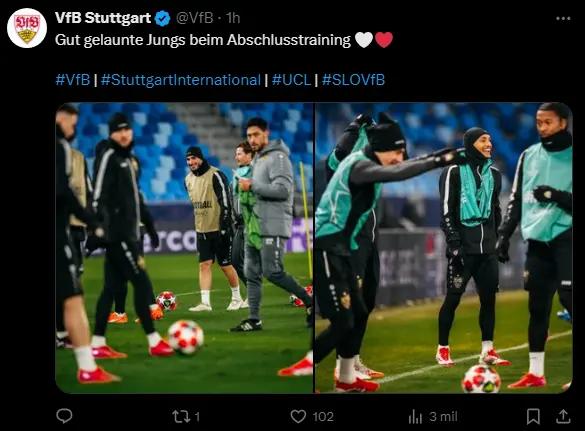Image resolution: width=585 pixels, height=431 pixels.
Task: Enlarge the left training photo
Action: click(x=184, y=248)
